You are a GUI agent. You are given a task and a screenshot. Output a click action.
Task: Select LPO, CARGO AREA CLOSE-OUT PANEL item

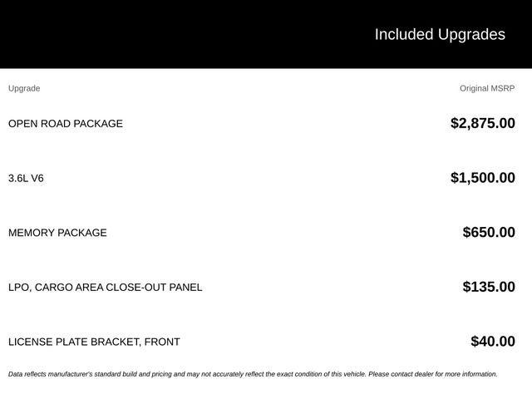pyautogui.click(x=106, y=288)
